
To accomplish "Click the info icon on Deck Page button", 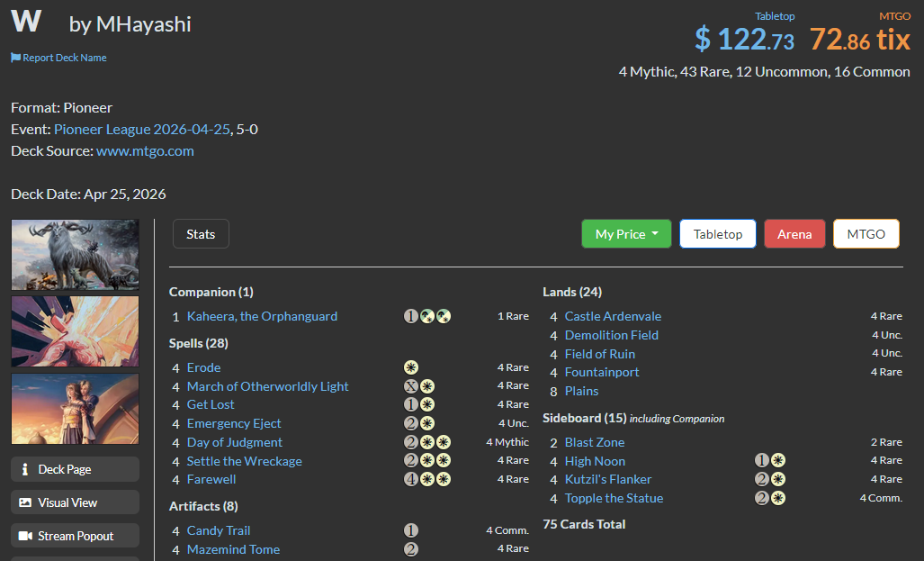I will pyautogui.click(x=25, y=469).
